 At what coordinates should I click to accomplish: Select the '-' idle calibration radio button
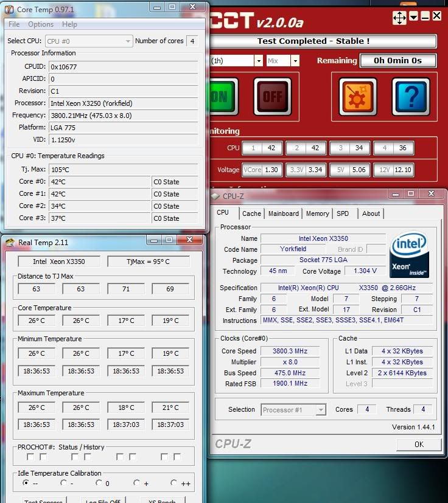[x=63, y=482]
